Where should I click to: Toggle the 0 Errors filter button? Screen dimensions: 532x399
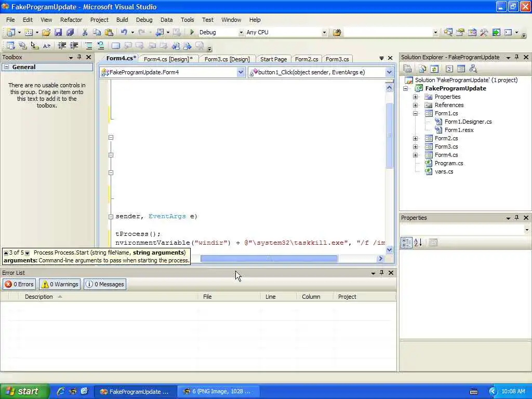19,284
